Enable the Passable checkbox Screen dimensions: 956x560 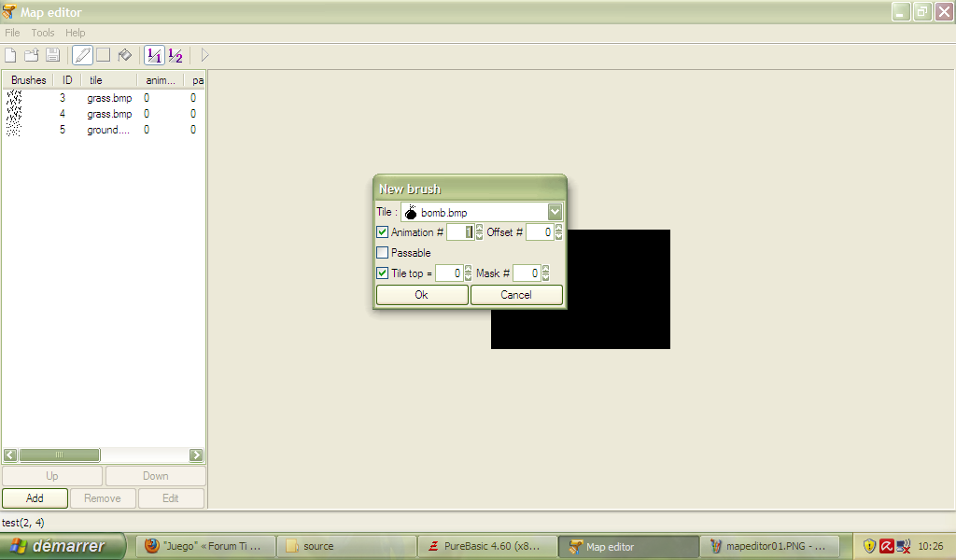pyautogui.click(x=383, y=253)
